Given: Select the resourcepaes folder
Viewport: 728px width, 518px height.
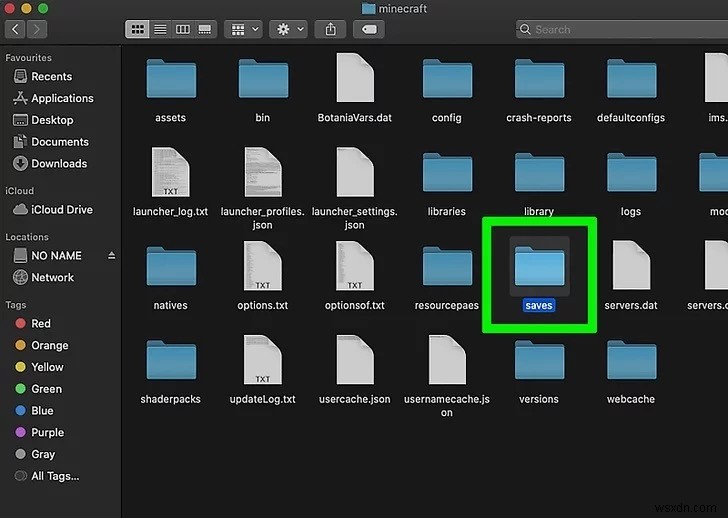Looking at the screenshot, I should coord(447,267).
